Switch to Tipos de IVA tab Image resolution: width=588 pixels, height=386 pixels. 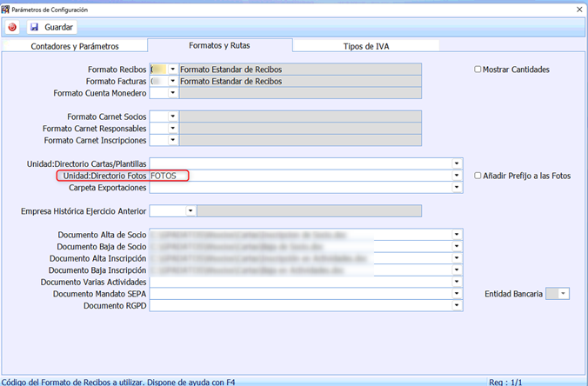pos(364,46)
